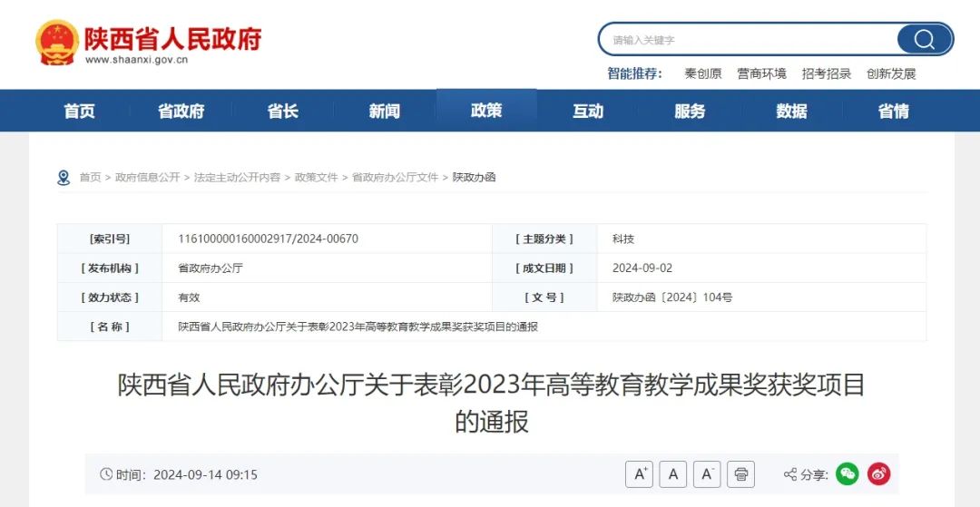Viewport: 980px width, 507px height.
Task: Click the Shaanxi government national emblem logo
Action: pos(57,43)
